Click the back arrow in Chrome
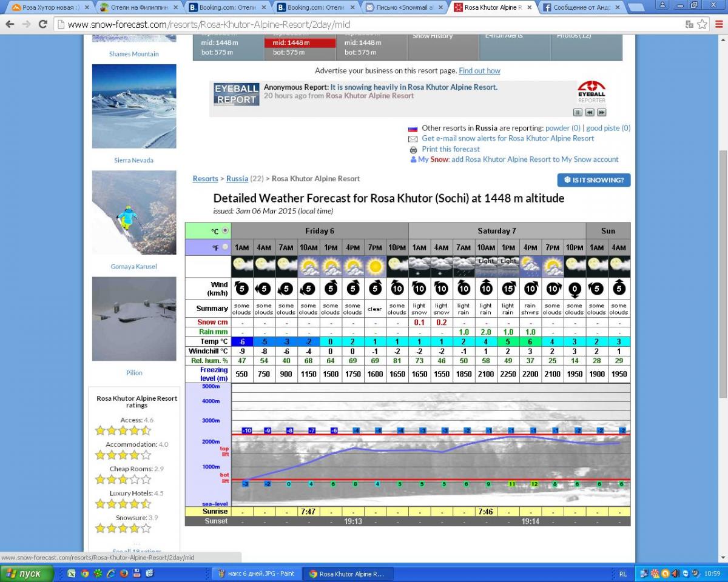Image resolution: width=728 pixels, height=582 pixels. [x=10, y=24]
